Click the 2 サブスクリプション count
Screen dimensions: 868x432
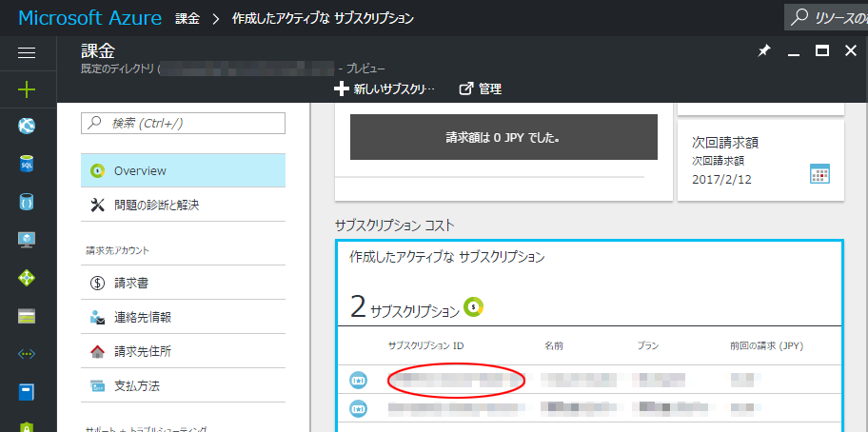[404, 307]
